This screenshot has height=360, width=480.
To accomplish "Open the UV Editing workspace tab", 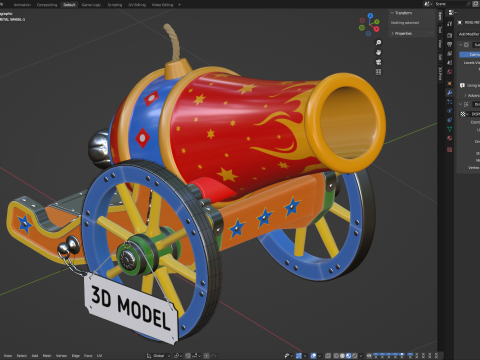I will tap(137, 5).
